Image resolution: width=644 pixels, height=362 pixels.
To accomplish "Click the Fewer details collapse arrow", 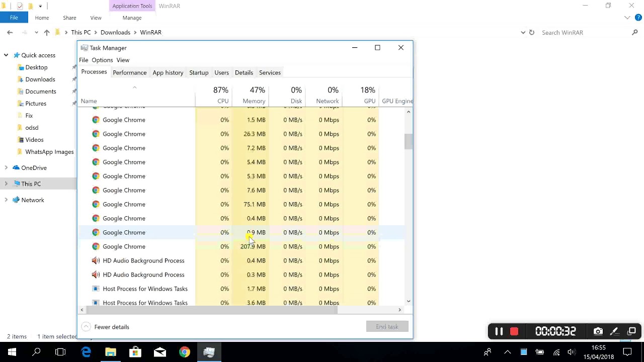I will point(86,327).
